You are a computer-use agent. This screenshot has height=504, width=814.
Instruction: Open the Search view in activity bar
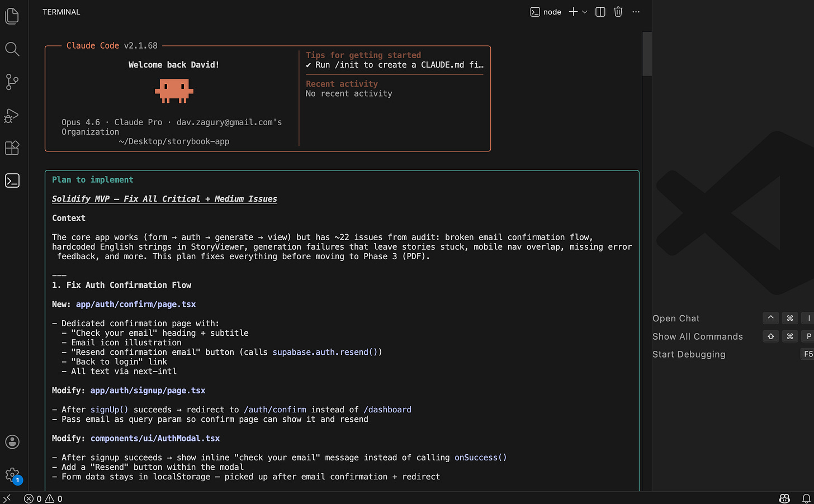pyautogui.click(x=12, y=49)
